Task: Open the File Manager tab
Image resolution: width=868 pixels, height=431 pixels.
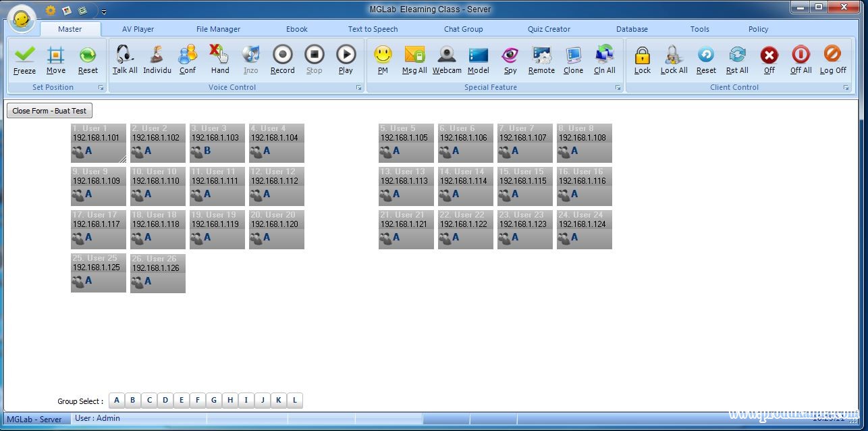Action: 218,29
